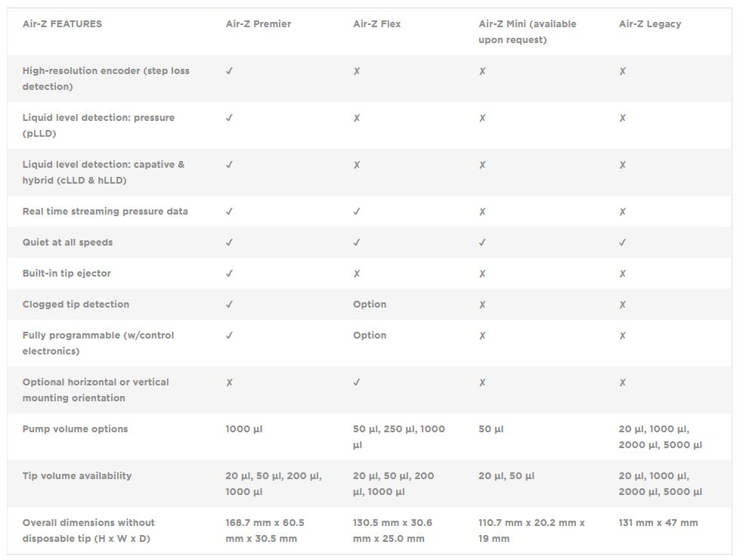Screen dimensions: 737x560
Task: Click the Air-Z Flex pressure LLD X mark
Action: (357, 118)
